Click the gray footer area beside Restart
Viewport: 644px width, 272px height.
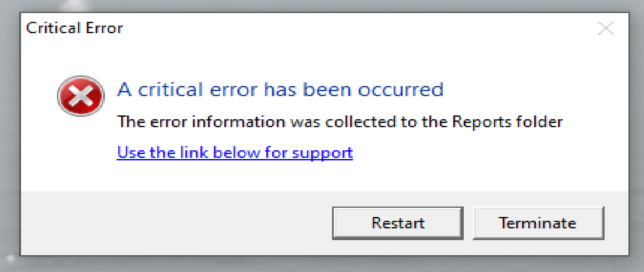tap(176, 223)
